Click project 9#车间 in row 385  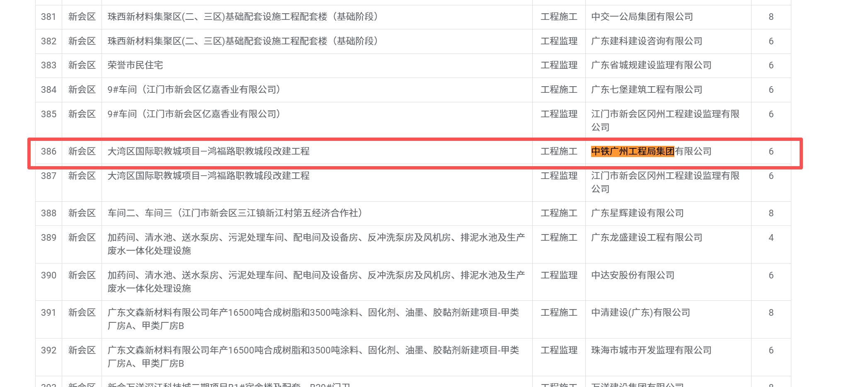point(194,114)
